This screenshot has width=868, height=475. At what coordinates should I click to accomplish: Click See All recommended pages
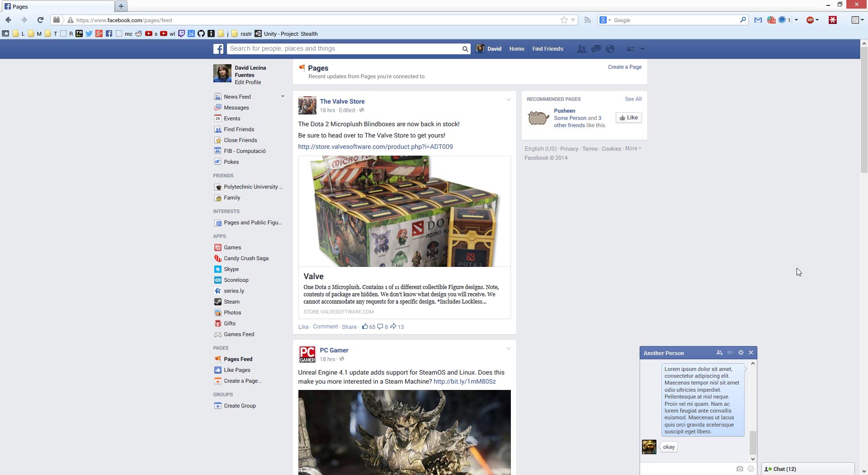pos(633,99)
